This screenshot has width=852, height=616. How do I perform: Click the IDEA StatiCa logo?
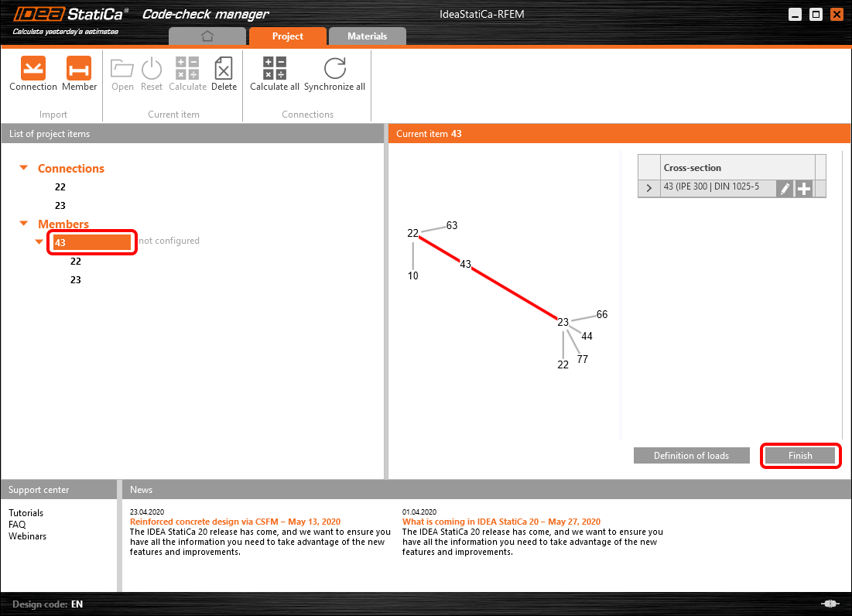tap(71, 14)
